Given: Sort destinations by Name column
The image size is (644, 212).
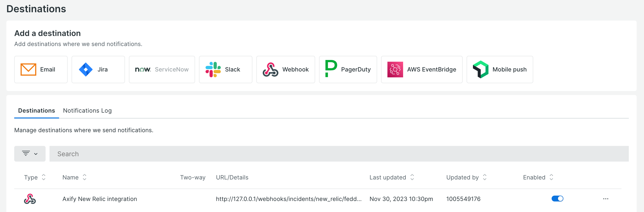Looking at the screenshot, I should pos(85,177).
